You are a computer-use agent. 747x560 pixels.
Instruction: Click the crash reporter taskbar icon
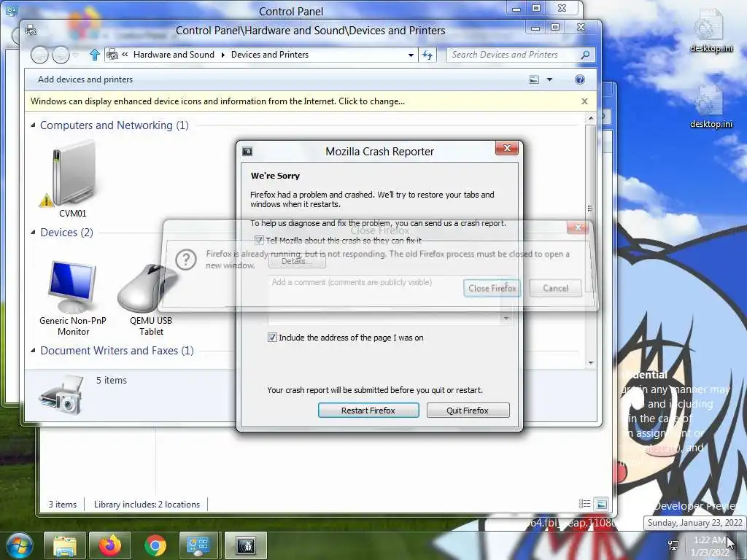point(247,545)
